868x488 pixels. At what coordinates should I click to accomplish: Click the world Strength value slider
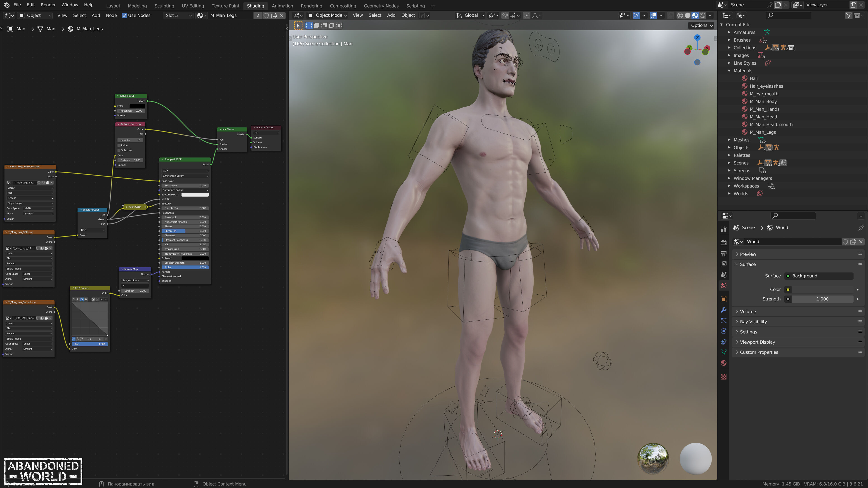822,299
